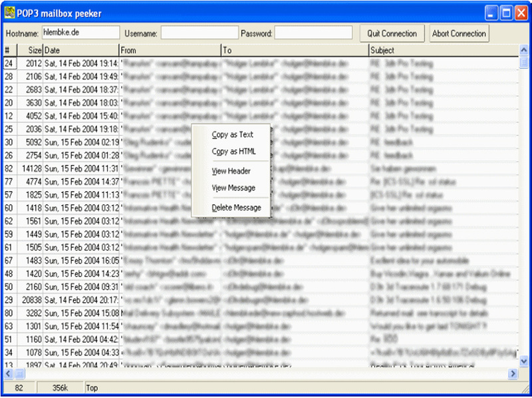Screen dimensions: 532x398
Task: Select message number 24 in the # column
Action: click(x=9, y=63)
